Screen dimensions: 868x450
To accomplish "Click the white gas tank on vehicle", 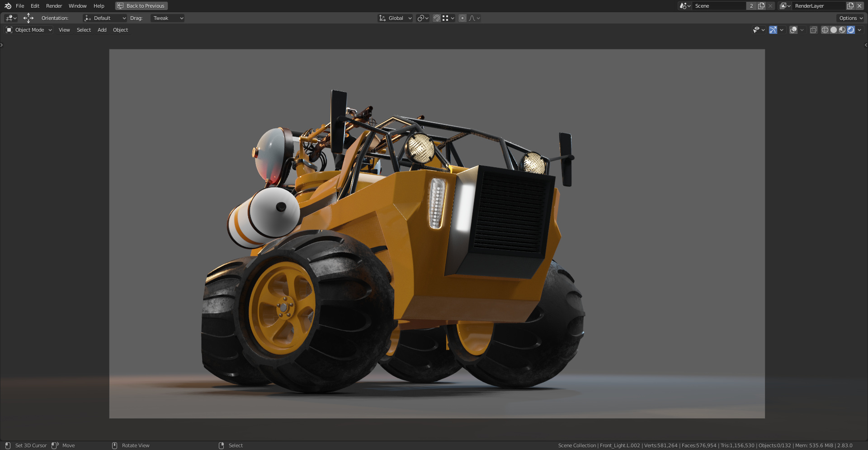I will 264,218.
